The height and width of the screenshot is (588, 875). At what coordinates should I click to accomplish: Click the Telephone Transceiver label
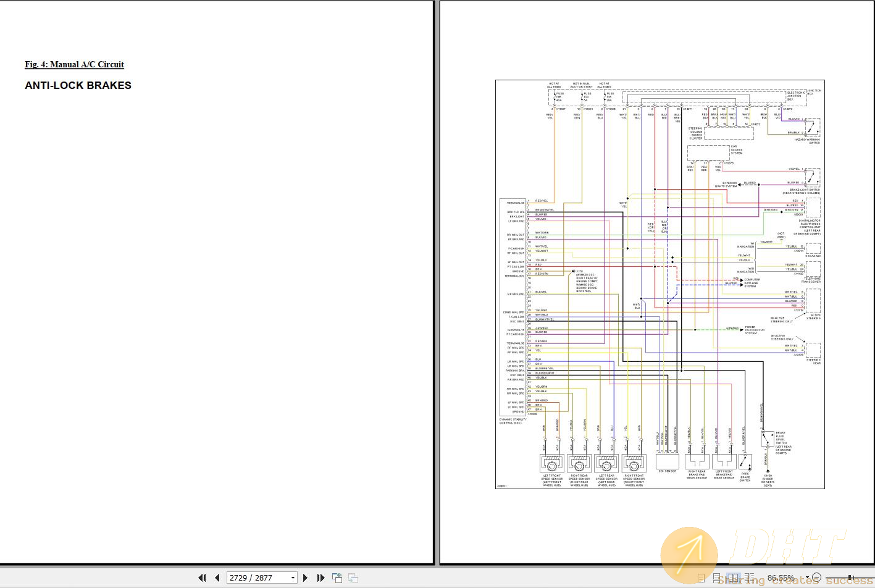(811, 280)
